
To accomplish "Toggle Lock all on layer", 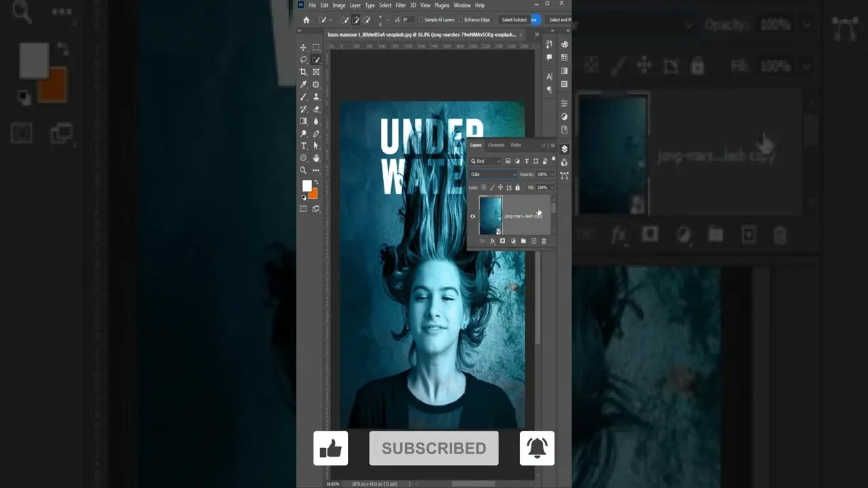I will click(517, 187).
